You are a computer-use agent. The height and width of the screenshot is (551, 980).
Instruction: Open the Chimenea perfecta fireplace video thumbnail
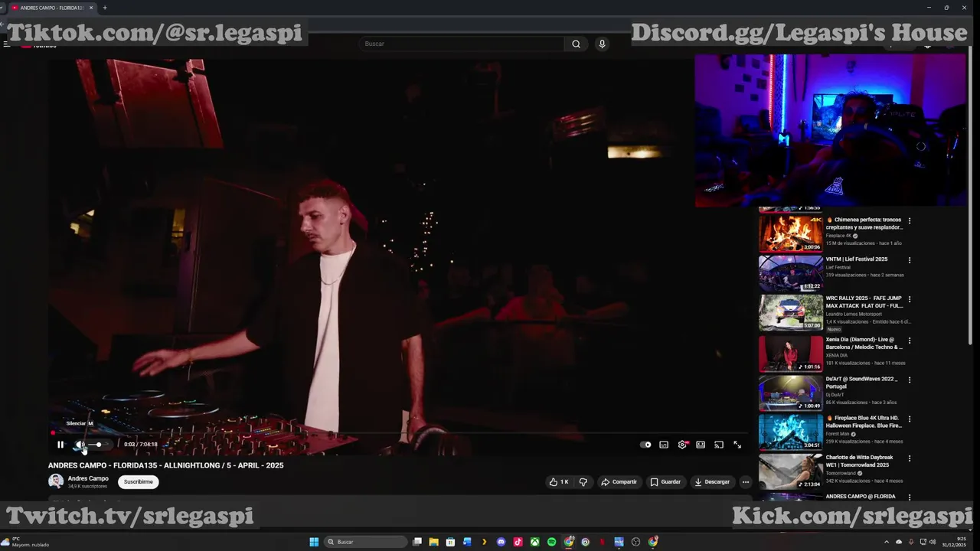coord(791,233)
